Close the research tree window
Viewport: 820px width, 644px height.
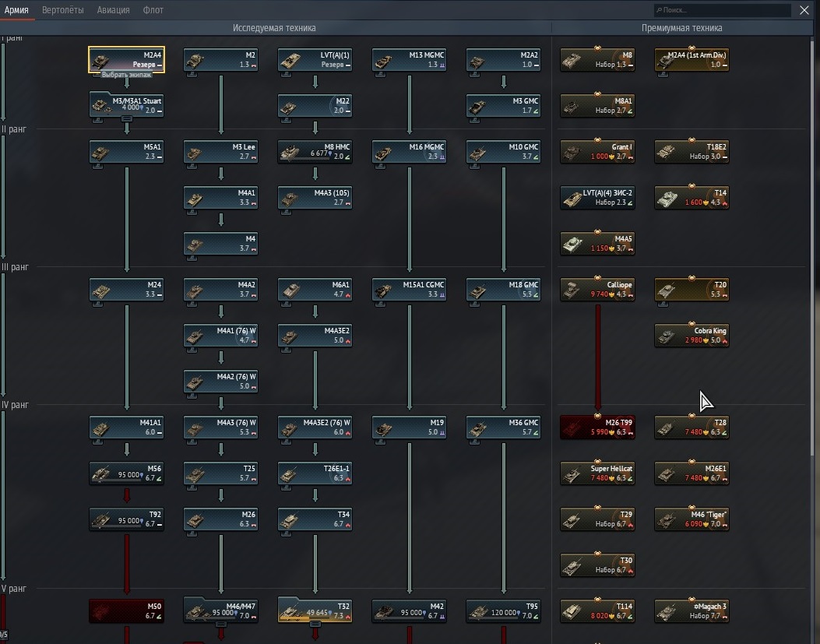point(804,10)
